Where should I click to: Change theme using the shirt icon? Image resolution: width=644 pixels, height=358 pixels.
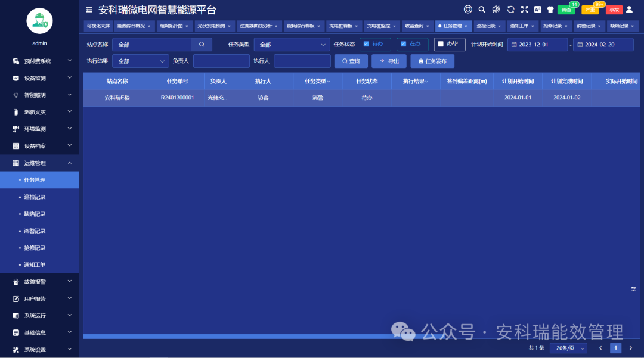(550, 10)
